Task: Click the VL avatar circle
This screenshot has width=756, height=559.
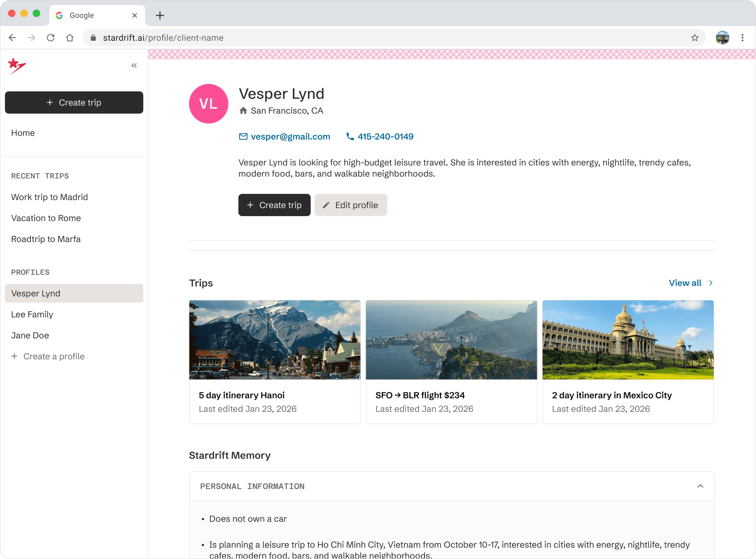Action: 208,104
